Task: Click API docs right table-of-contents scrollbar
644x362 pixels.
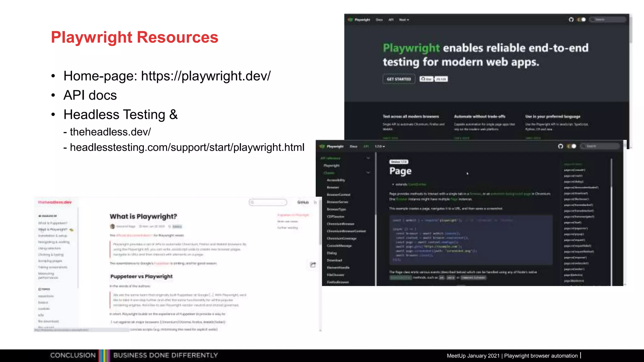Action: tap(611, 173)
